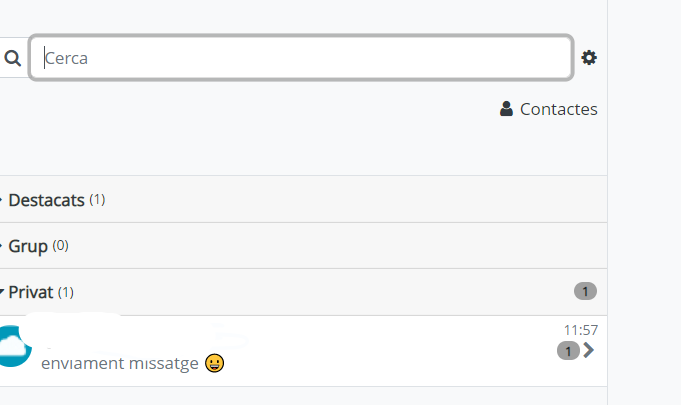
Task: Click the Privat (1) count label
Action: (x=66, y=292)
